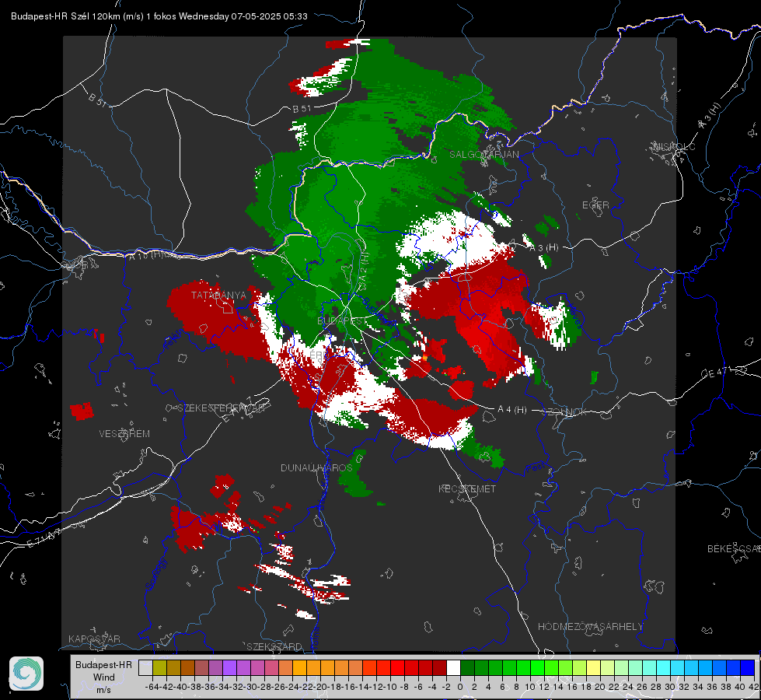Image resolution: width=761 pixels, height=700 pixels.
Task: Click the light gray first legend swatch
Action: 145,667
